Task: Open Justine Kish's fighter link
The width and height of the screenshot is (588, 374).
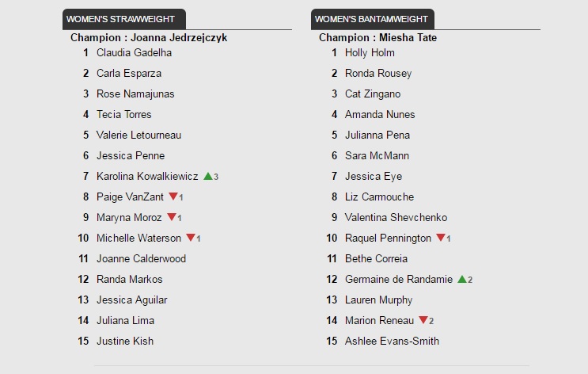Action: click(125, 341)
